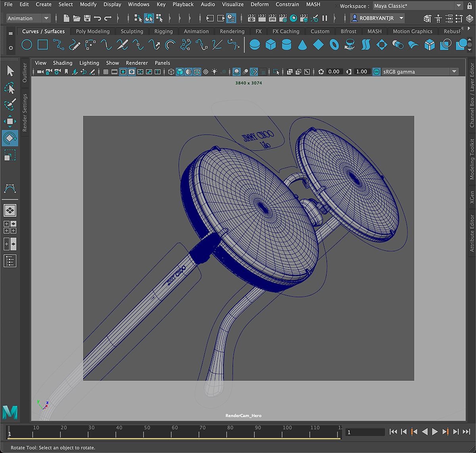Switch to the Poly Modeling shelf tab
The image size is (476, 453).
[92, 31]
